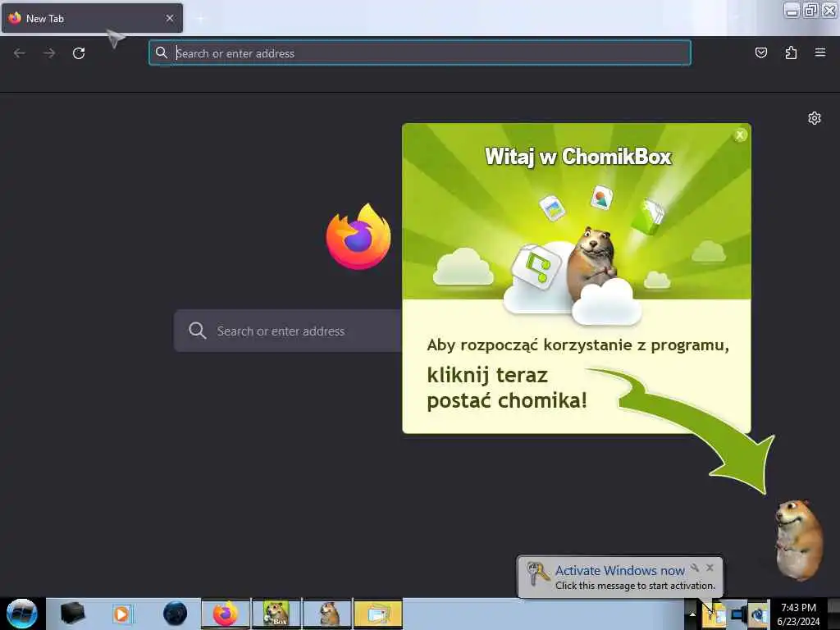
Task: Click the Witaj w ChomikBox heading
Action: [578, 157]
